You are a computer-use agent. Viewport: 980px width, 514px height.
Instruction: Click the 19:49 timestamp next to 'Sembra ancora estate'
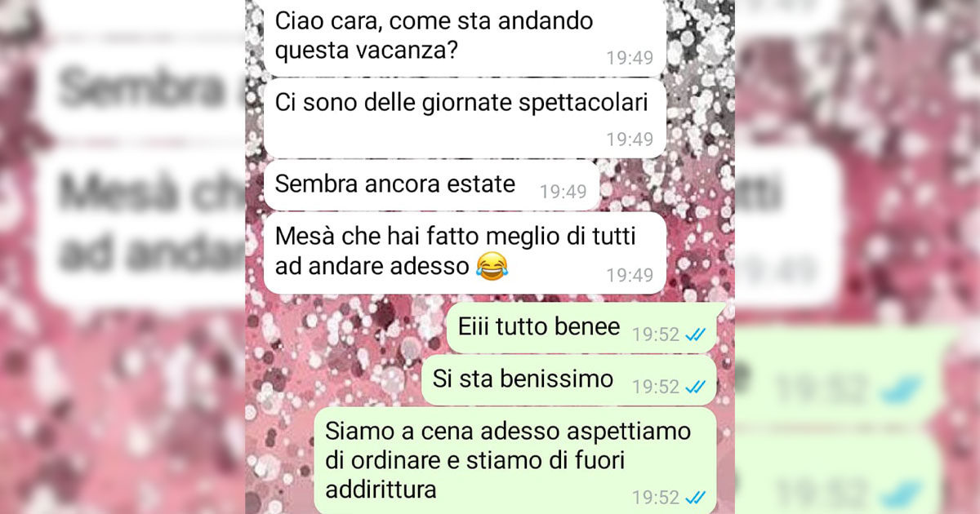[x=563, y=192]
